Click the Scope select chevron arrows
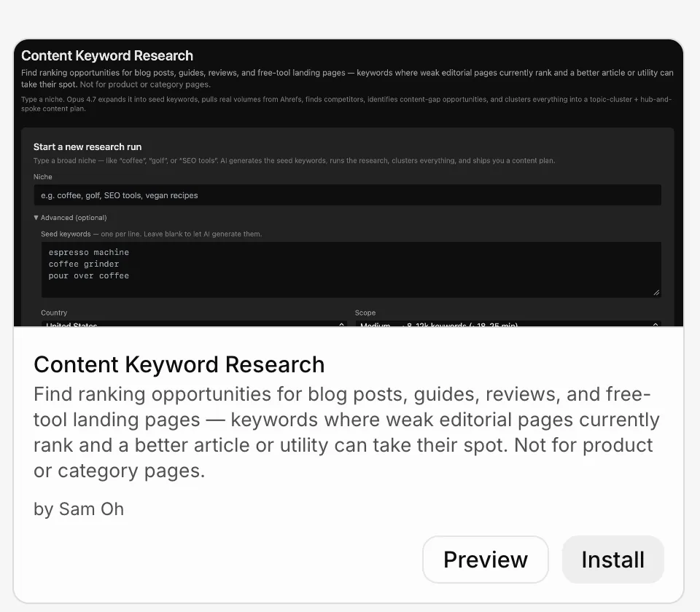This screenshot has width=700, height=612. (x=656, y=324)
